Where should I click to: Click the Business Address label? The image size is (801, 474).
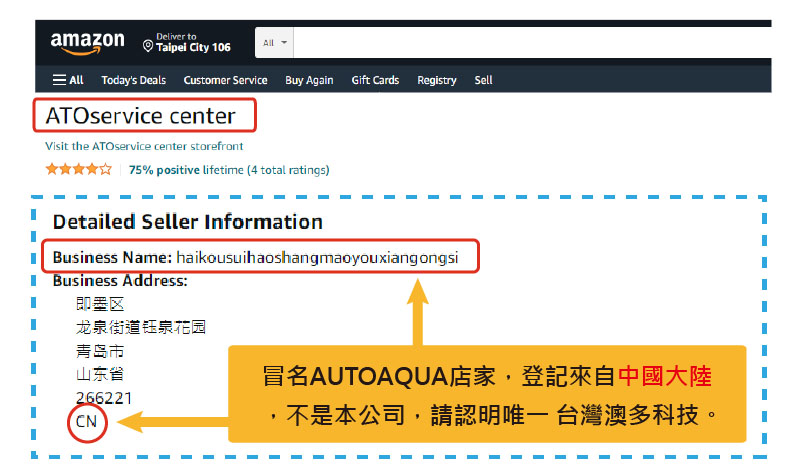(120, 281)
